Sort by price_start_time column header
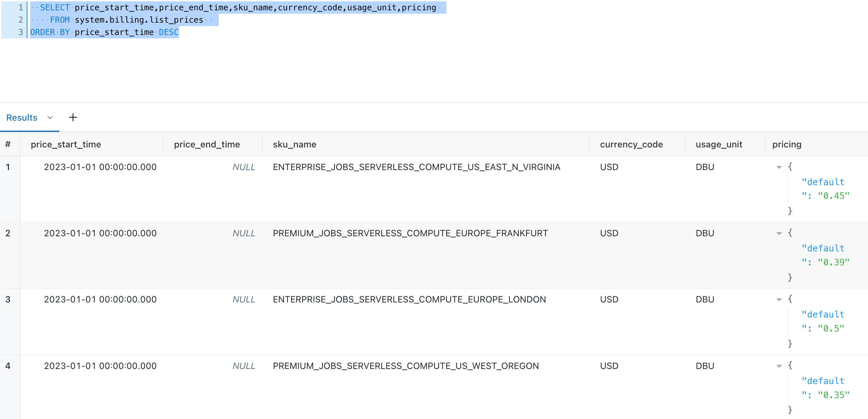868x419 pixels. 66,144
